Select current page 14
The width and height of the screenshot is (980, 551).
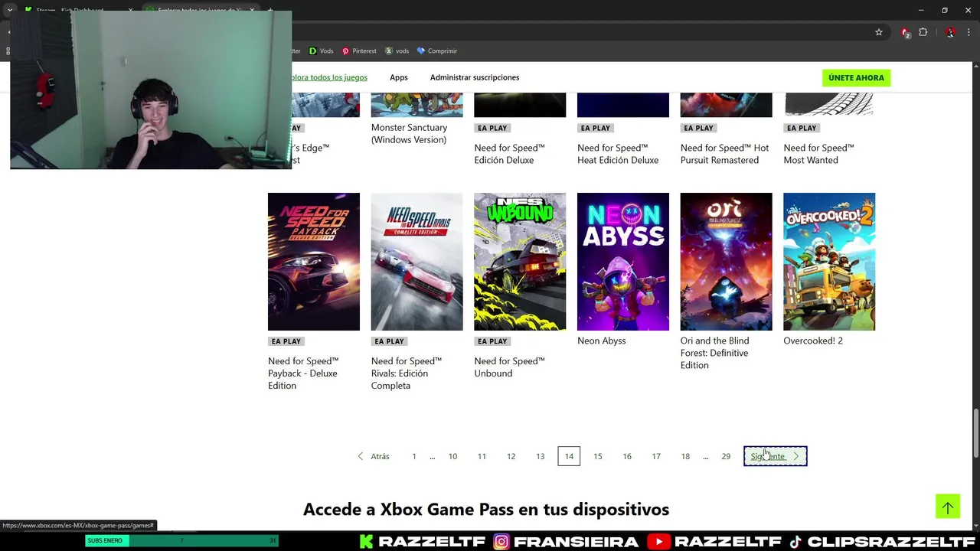point(569,456)
